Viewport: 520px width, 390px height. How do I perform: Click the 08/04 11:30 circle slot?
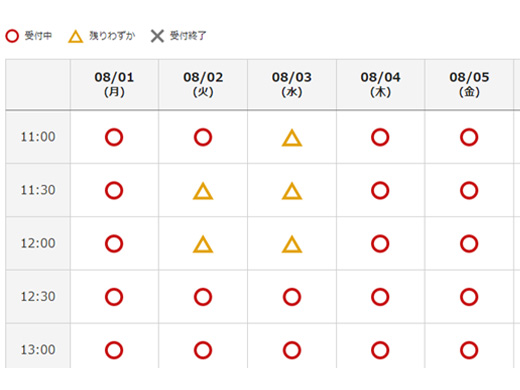[x=380, y=191]
